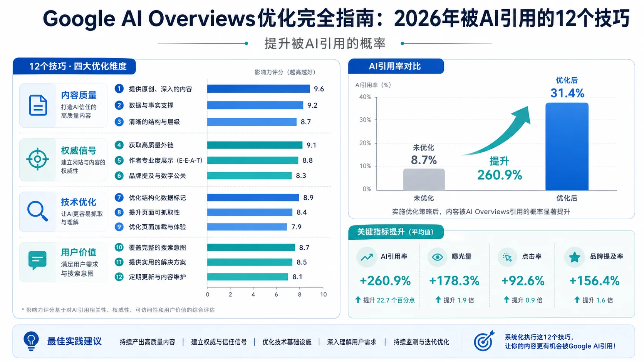Click the caption 实施优化策略后 under the chart
Screen dimensions: 644x362
point(481,212)
